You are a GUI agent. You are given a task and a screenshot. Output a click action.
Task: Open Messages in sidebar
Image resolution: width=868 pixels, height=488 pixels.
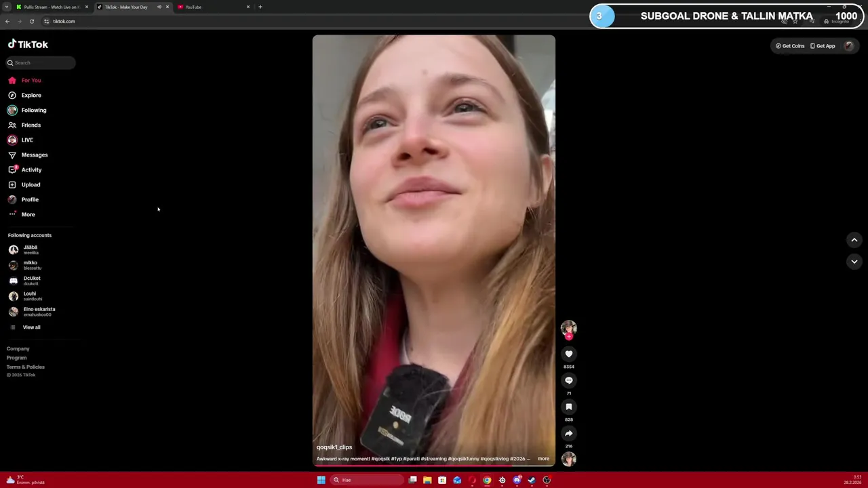click(x=28, y=155)
